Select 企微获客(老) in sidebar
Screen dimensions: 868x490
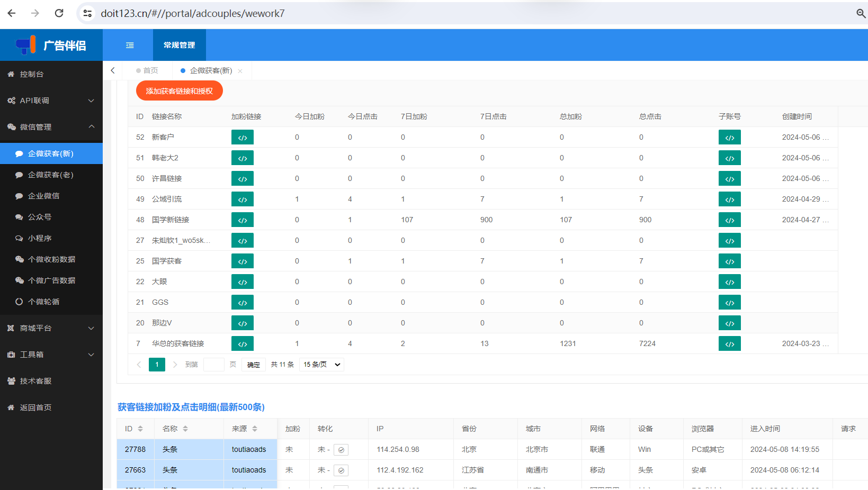[x=51, y=175]
